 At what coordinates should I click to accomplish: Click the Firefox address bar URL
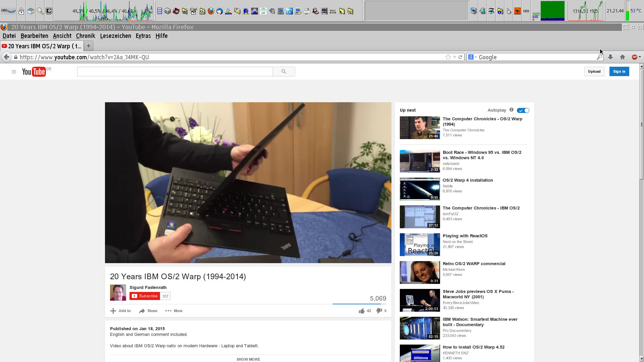pyautogui.click(x=84, y=57)
